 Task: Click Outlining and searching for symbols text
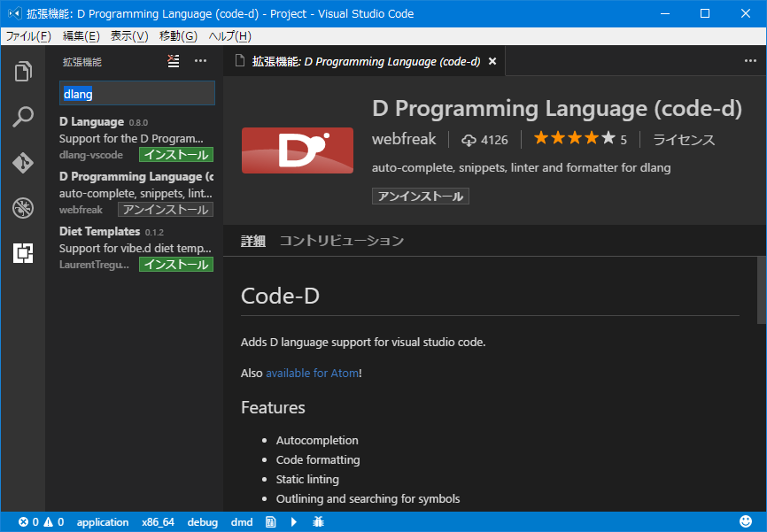[x=368, y=498]
